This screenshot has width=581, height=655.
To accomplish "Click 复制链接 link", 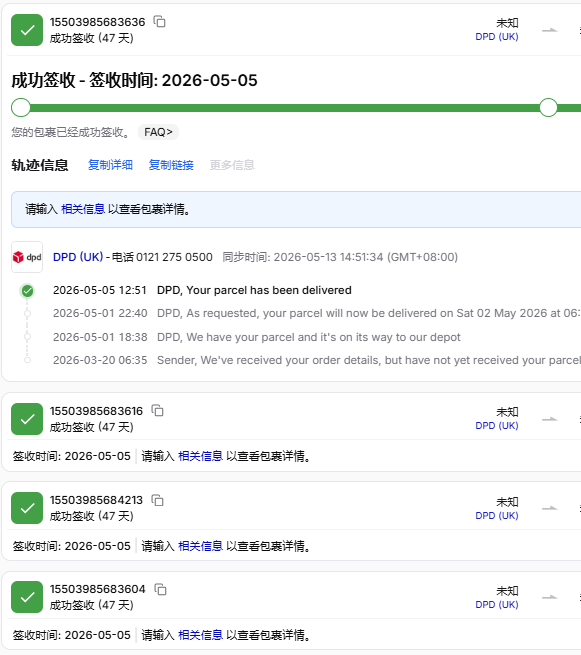I will [x=171, y=165].
